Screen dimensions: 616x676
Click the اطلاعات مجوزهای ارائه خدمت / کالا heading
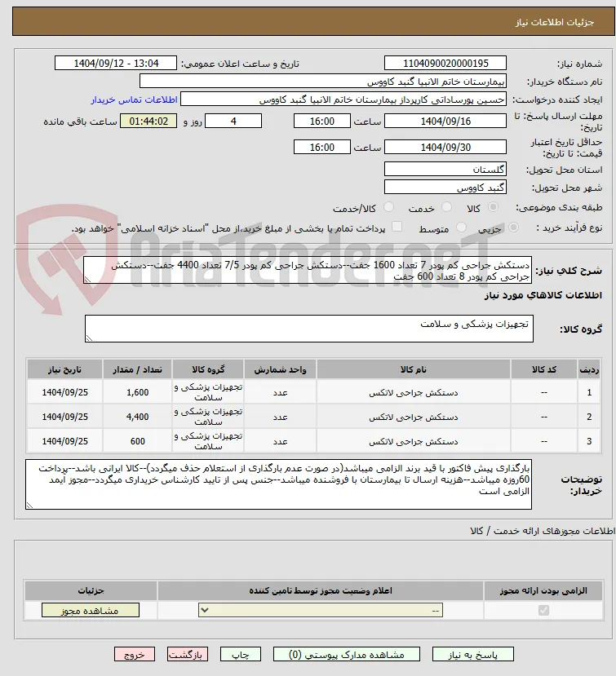(x=543, y=531)
